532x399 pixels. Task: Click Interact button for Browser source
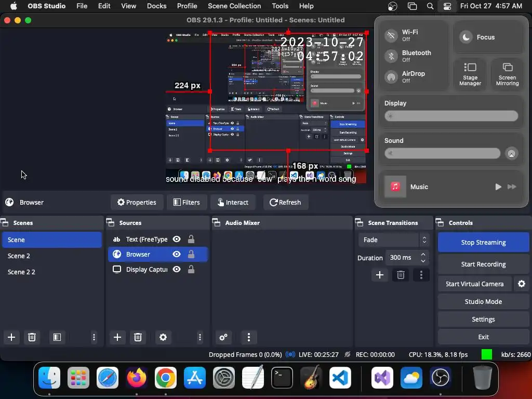(x=233, y=202)
